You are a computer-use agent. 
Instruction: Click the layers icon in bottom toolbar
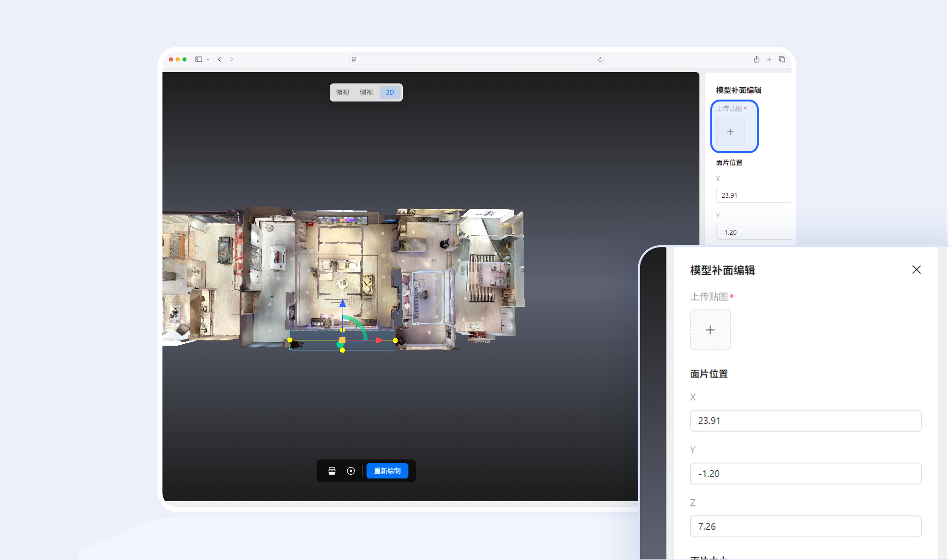(332, 471)
